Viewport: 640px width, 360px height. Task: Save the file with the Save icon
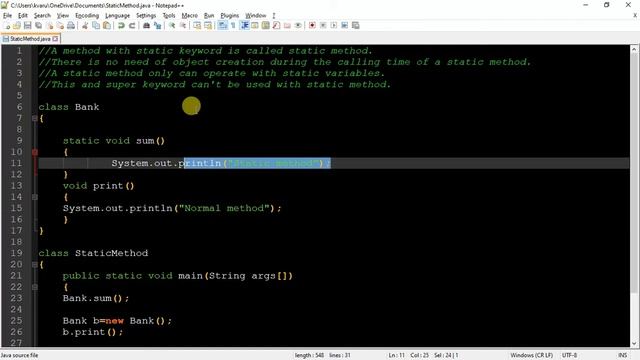pos(28,25)
